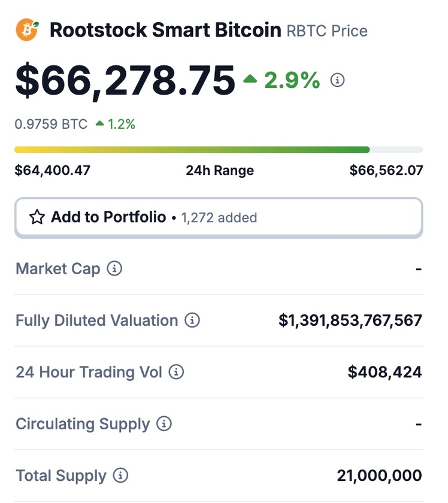This screenshot has height=503, width=448.
Task: Click the Add to Portfolio button
Action: point(219,218)
